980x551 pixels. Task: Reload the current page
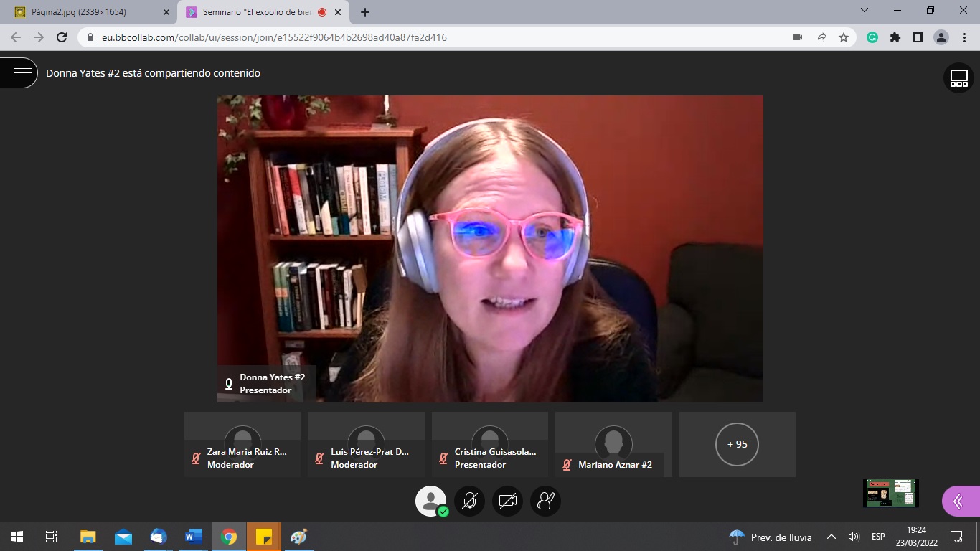62,37
